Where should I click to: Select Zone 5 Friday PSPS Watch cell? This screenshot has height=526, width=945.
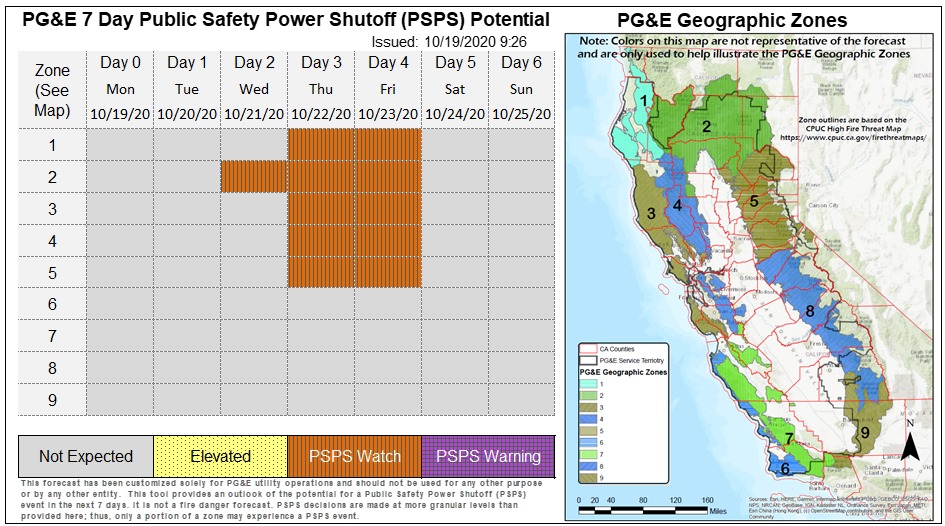[388, 272]
